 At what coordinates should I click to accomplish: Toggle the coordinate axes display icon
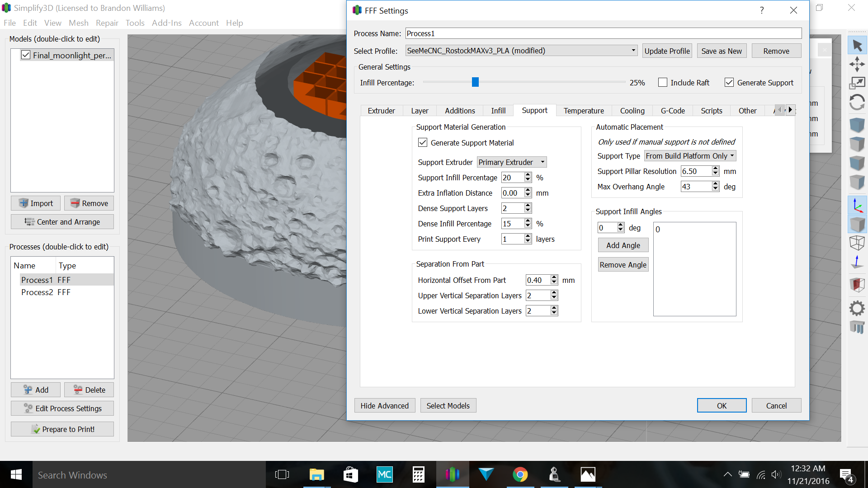[x=857, y=206]
